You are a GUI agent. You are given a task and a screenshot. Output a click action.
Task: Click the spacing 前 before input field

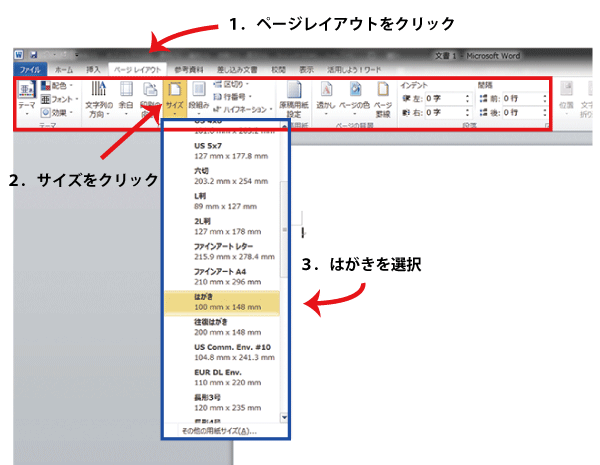click(521, 99)
